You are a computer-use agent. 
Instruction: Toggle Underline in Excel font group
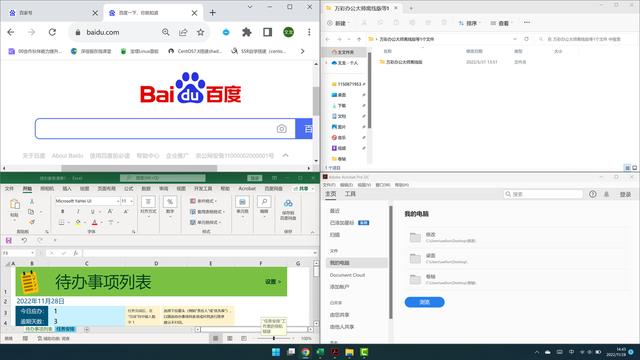93,211
